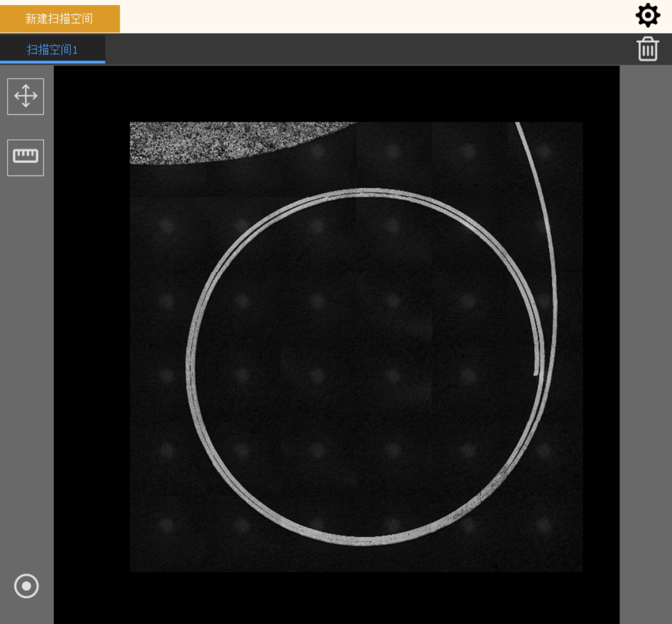Click the black margin left of the scan image
This screenshot has height=624, width=672.
tap(91, 332)
